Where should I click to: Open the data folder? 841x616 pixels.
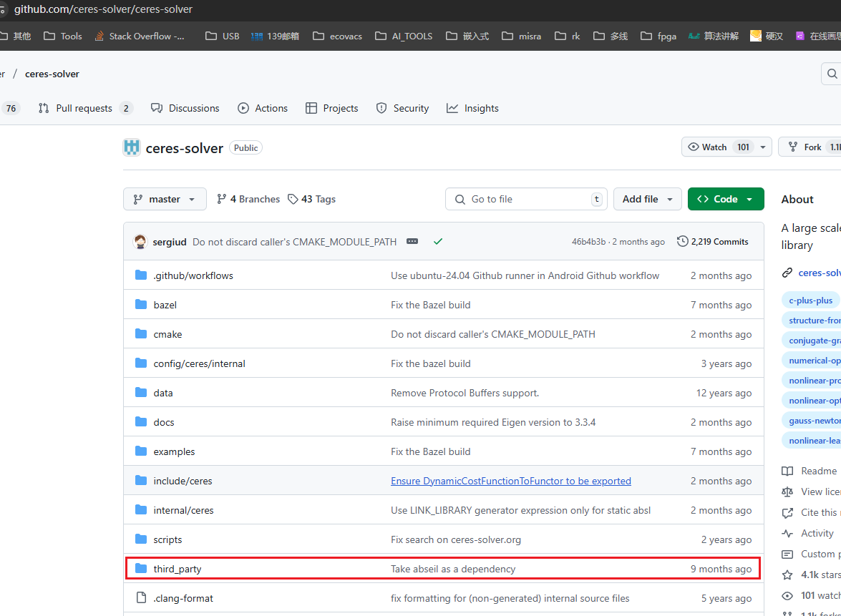coord(163,393)
